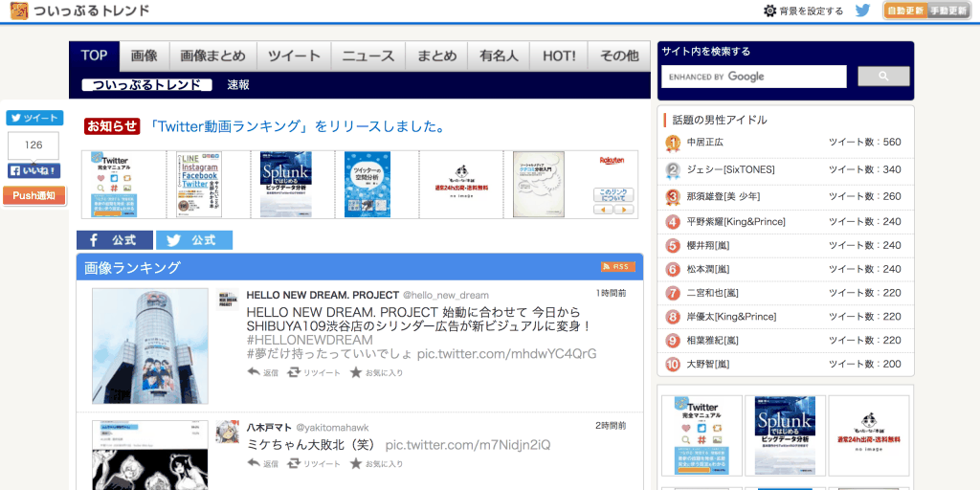Switch to the ニュース tab
980x490 pixels.
[368, 56]
